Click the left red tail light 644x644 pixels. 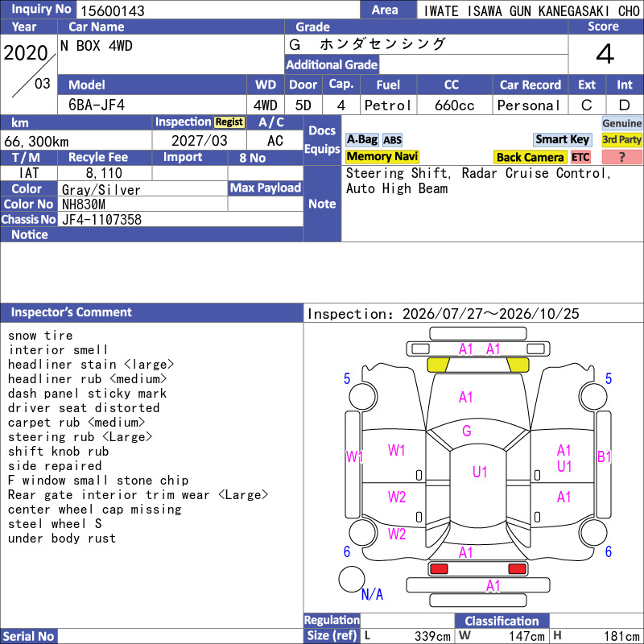point(439,569)
